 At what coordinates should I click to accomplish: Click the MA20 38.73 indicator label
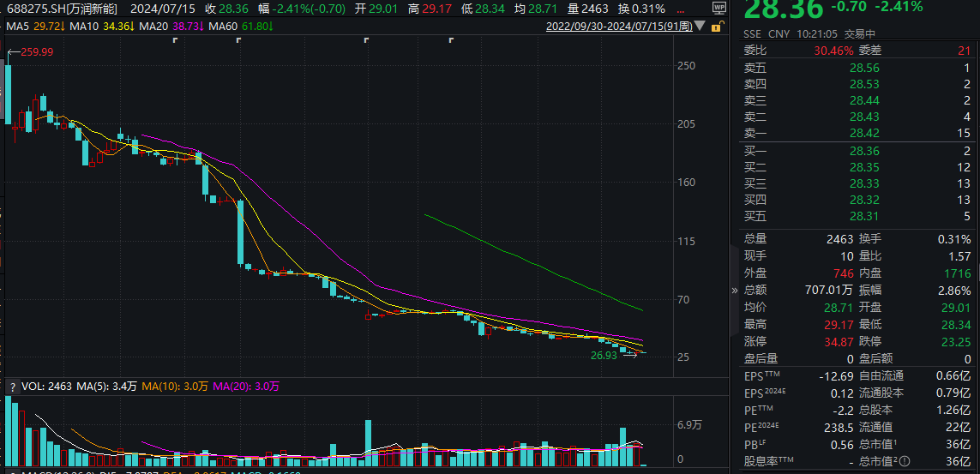point(171,27)
